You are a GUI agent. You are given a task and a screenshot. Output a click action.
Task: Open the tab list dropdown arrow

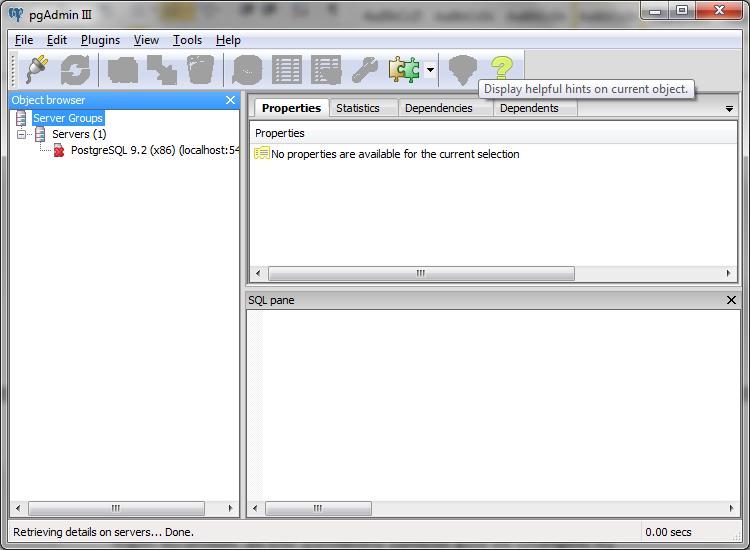pos(729,109)
